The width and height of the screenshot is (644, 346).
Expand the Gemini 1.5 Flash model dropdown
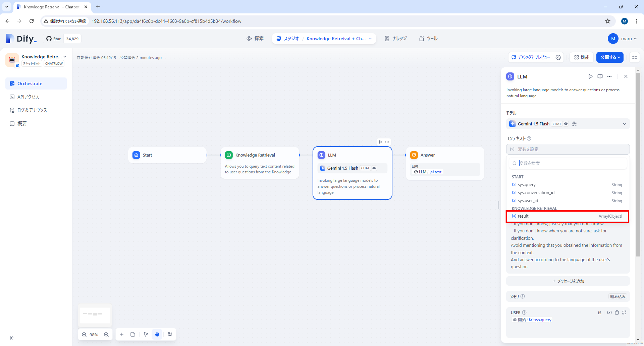[624, 124]
